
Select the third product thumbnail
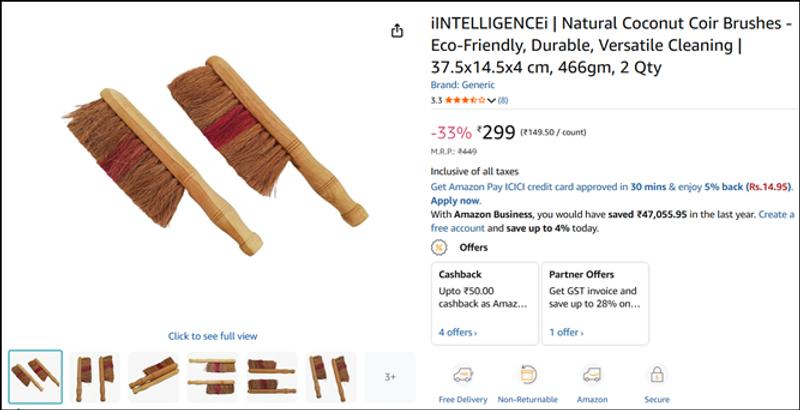point(153,377)
